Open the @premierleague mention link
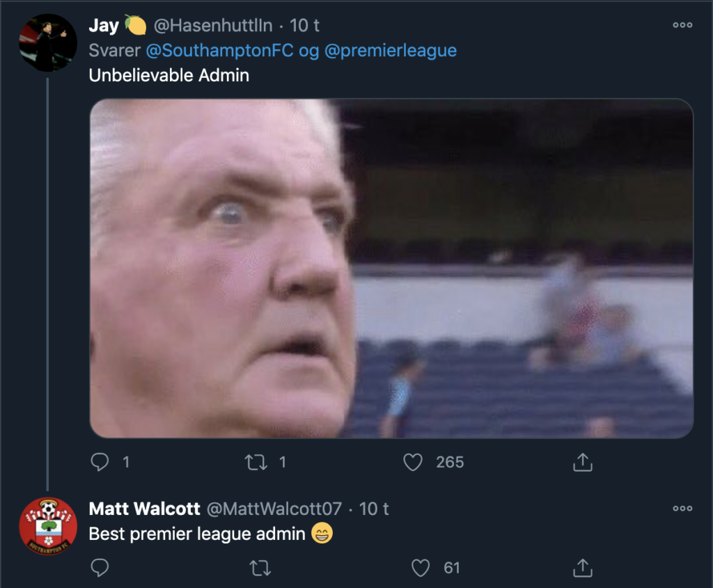Image resolution: width=713 pixels, height=588 pixels. (391, 51)
